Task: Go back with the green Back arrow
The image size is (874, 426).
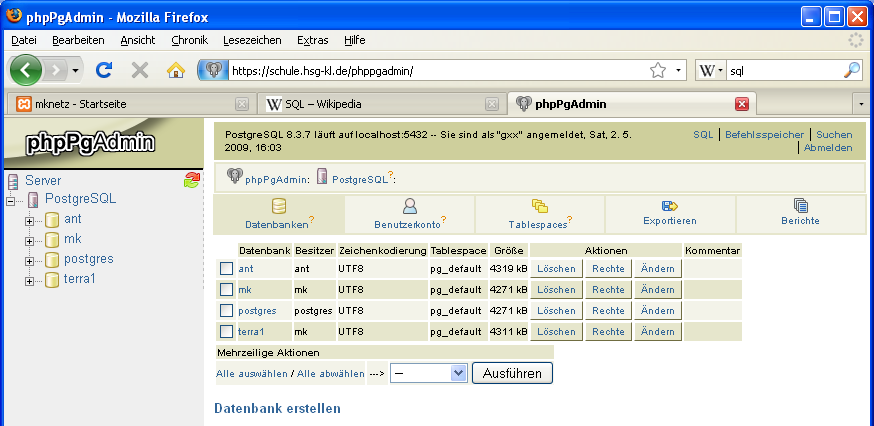Action: pos(25,70)
